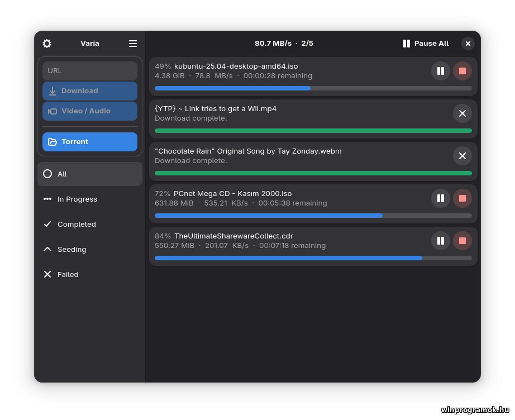
Task: Select the All filter
Action: [90, 174]
